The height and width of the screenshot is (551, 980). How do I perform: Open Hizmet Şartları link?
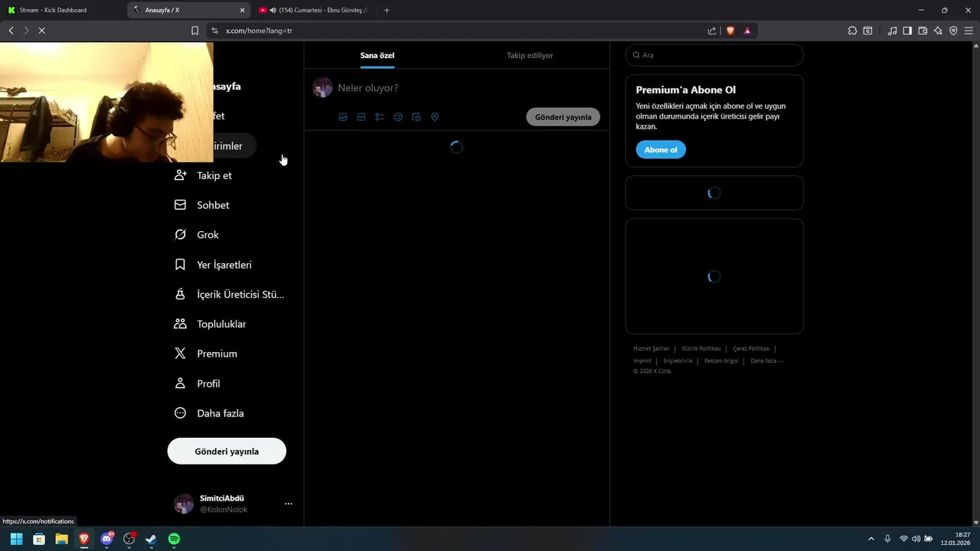click(x=652, y=349)
